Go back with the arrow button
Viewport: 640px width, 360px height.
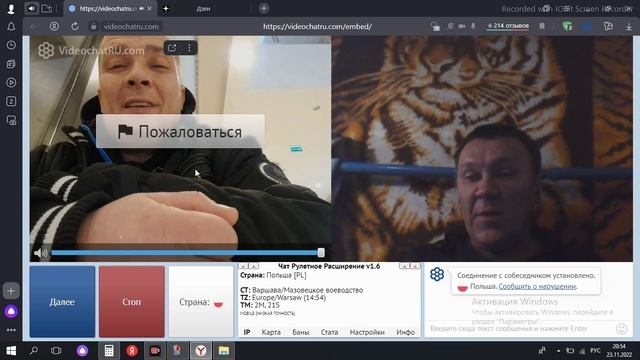pyautogui.click(x=34, y=27)
